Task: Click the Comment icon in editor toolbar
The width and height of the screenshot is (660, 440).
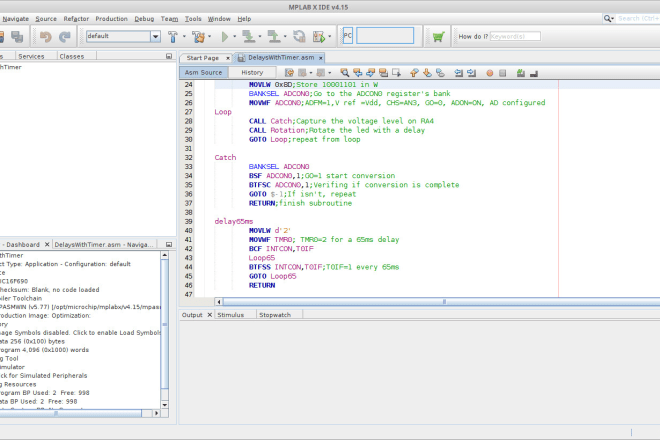Action: point(521,73)
